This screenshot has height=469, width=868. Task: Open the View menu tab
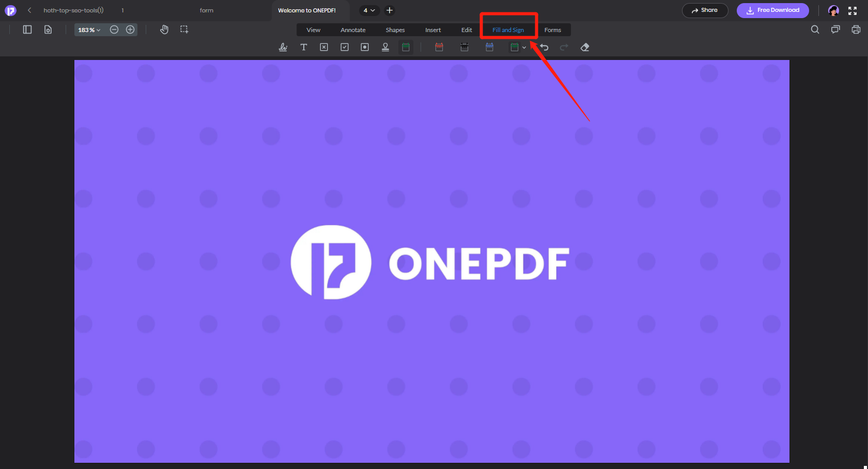(x=314, y=30)
